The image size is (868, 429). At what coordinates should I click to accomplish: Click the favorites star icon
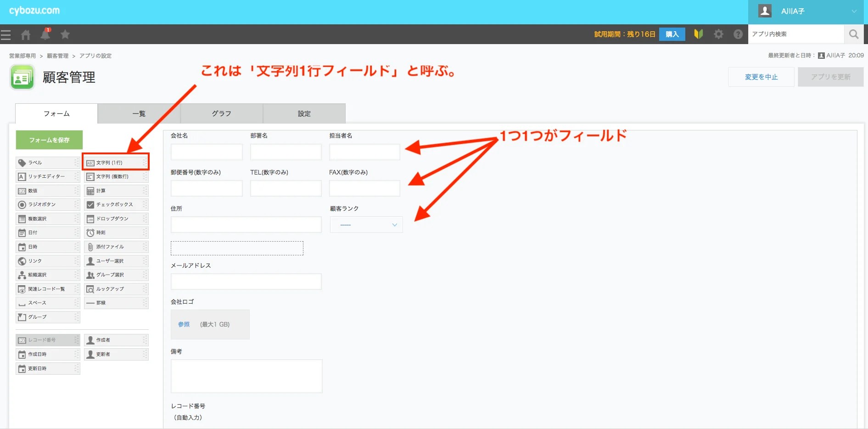pos(65,34)
